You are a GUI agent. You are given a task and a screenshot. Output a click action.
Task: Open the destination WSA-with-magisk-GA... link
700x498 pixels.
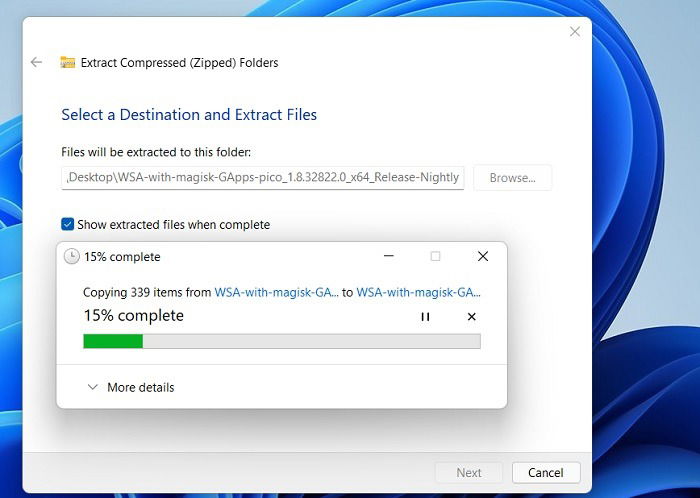[418, 292]
